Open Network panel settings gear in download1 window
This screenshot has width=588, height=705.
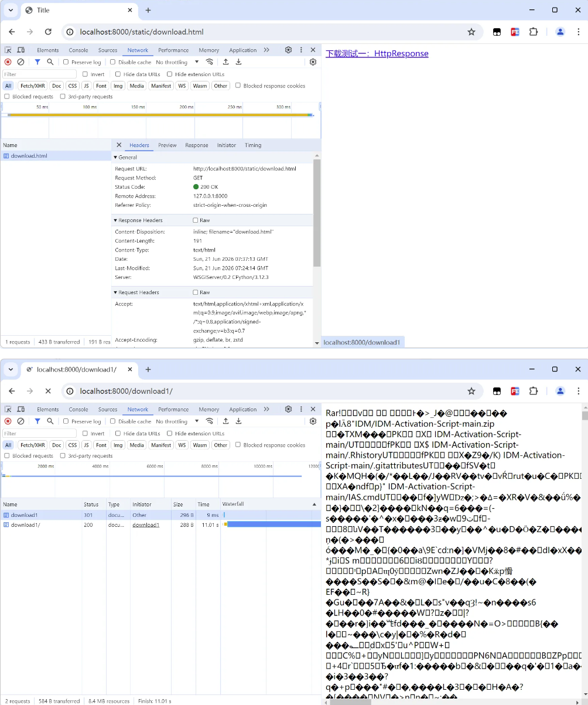coord(313,421)
